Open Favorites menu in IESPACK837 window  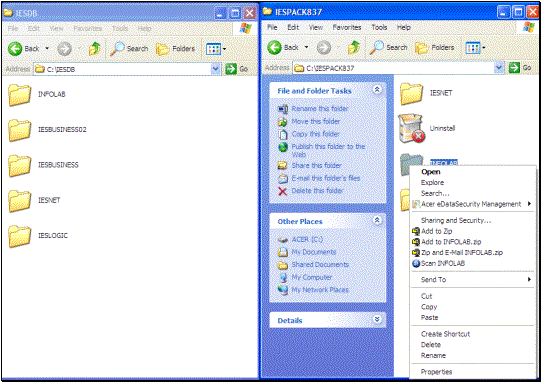pos(347,27)
